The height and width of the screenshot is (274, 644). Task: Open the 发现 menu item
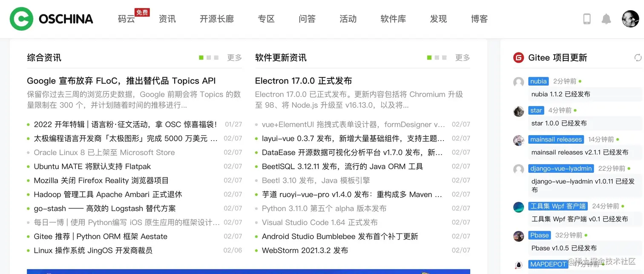(438, 19)
